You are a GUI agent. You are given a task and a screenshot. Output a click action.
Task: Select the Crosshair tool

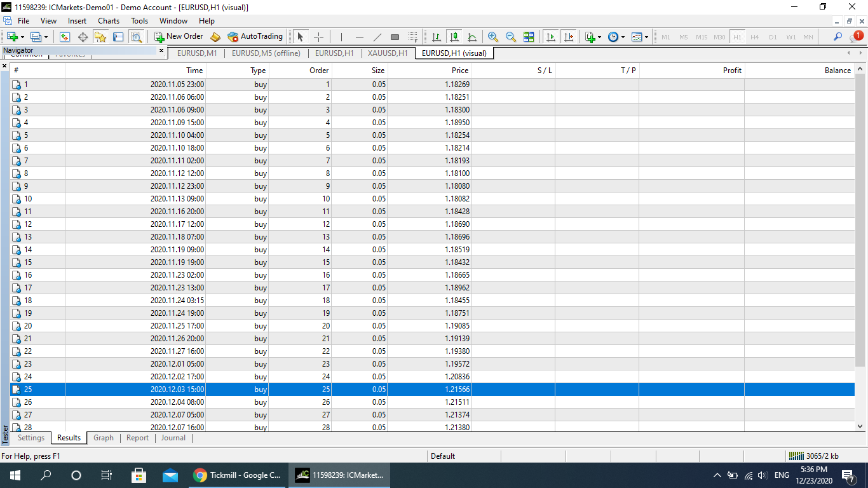tap(319, 37)
